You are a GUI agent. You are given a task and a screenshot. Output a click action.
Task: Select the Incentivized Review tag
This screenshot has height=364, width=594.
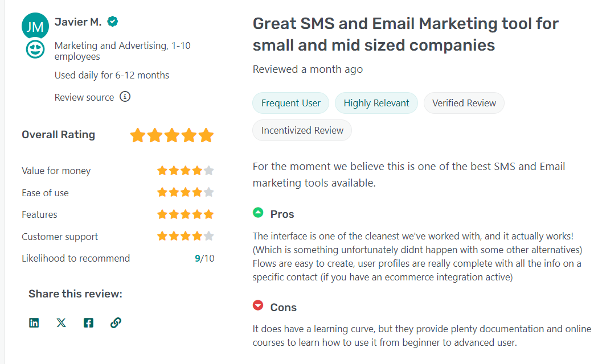tap(302, 130)
